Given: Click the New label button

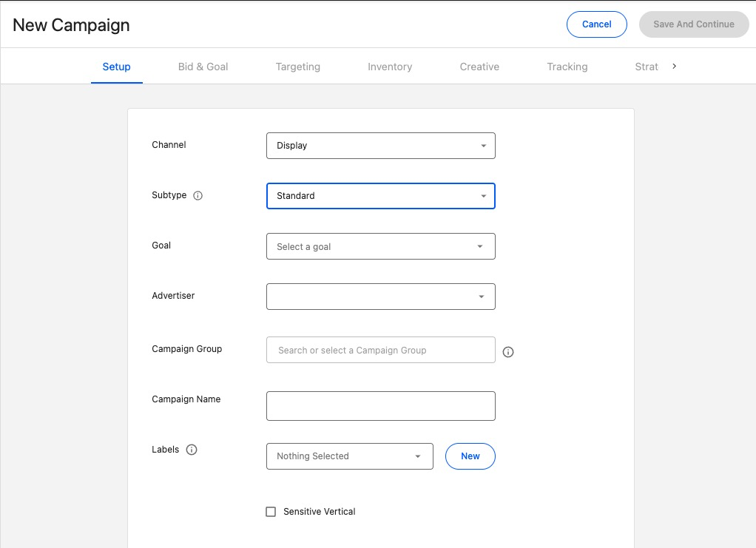Looking at the screenshot, I should 470,456.
